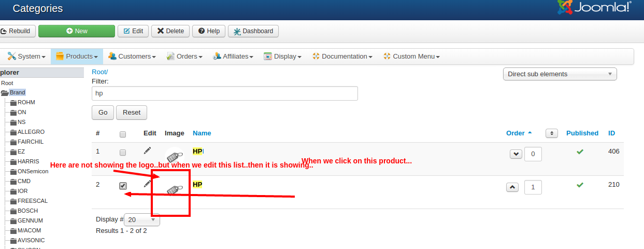The image size is (644, 249).
Task: Toggle published checkmark for ID 210
Action: coord(580,185)
